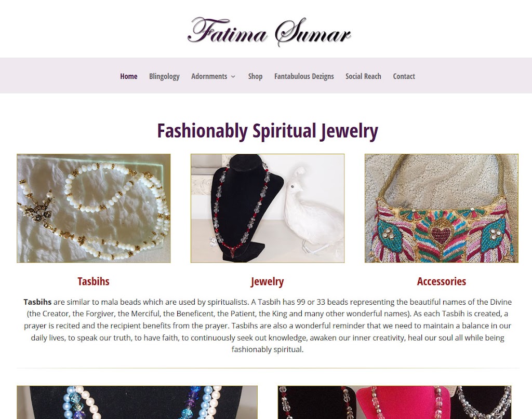Open the Contact page
Screen dimensions: 532x419
pyautogui.click(x=404, y=76)
